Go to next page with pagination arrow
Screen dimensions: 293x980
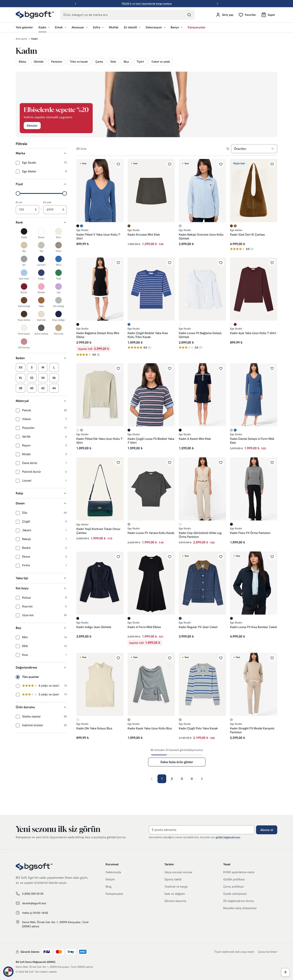202,779
